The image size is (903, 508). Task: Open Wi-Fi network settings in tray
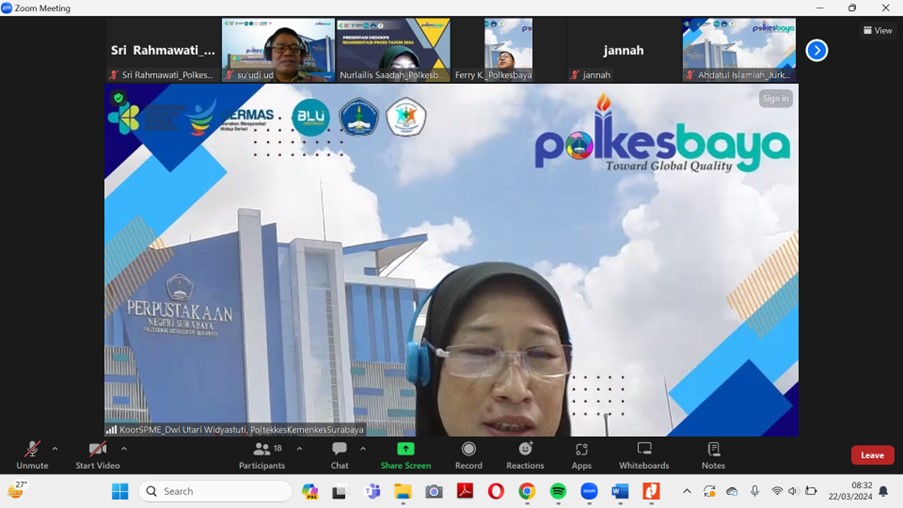click(777, 491)
